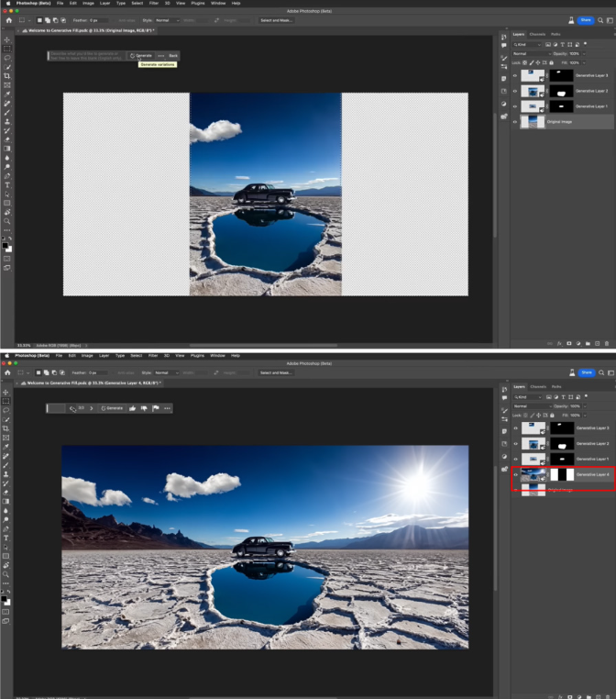The image size is (616, 699).
Task: Click Generate button in bottom taskbar
Action: (112, 408)
